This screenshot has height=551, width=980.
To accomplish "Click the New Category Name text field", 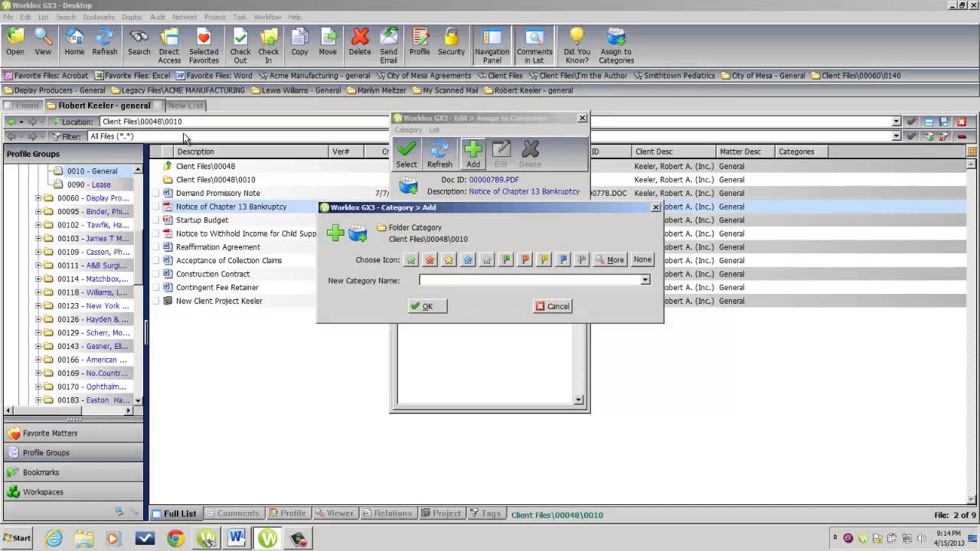I will (530, 280).
